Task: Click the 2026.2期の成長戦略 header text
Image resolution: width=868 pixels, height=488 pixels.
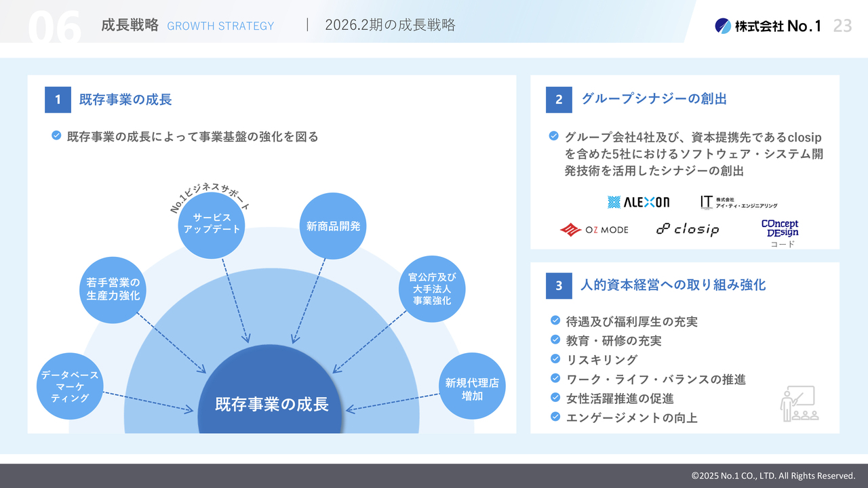Action: coord(390,26)
